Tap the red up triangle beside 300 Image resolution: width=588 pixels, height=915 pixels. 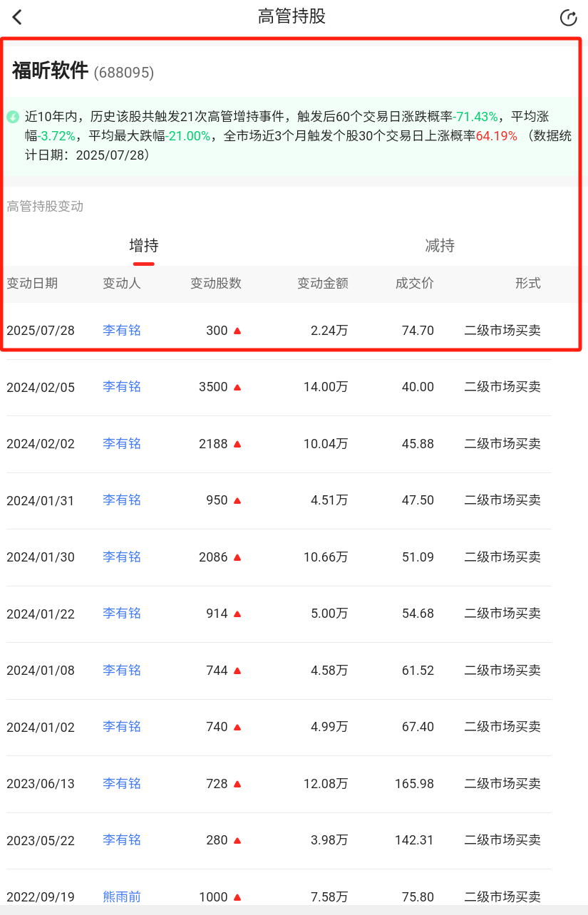[x=237, y=331]
